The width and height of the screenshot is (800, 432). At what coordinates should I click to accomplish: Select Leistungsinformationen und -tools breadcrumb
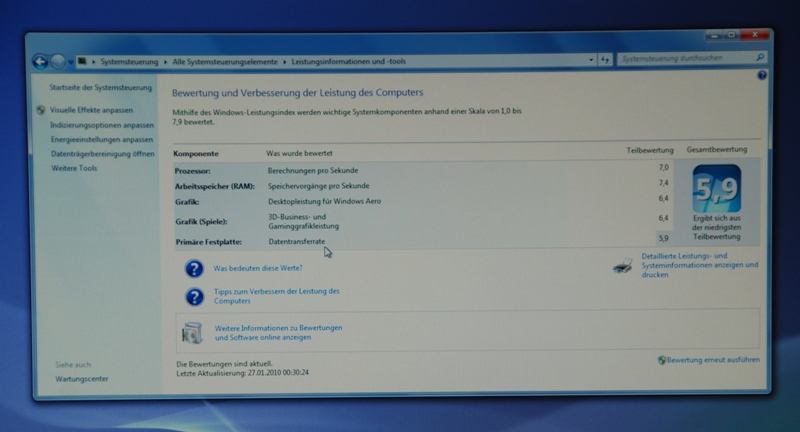(349, 61)
